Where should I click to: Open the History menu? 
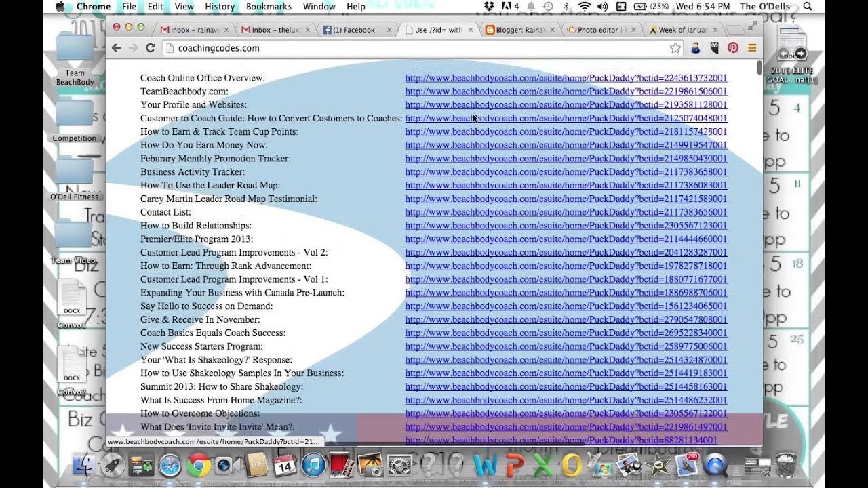(x=219, y=7)
